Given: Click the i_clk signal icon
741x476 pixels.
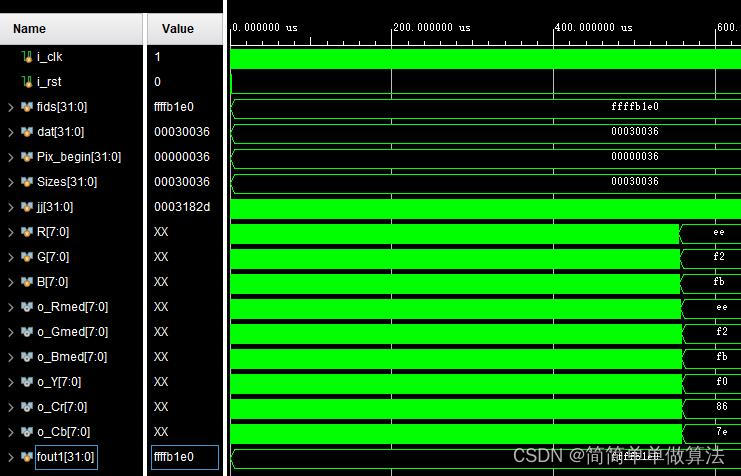Looking at the screenshot, I should (27, 57).
